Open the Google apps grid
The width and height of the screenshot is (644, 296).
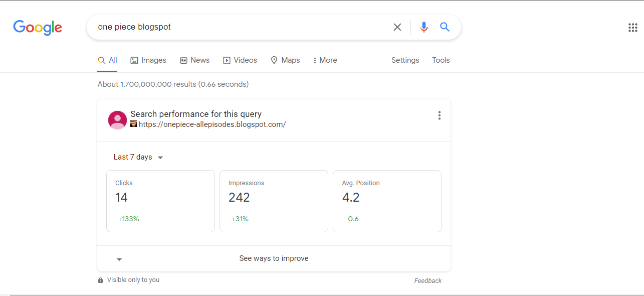(632, 28)
